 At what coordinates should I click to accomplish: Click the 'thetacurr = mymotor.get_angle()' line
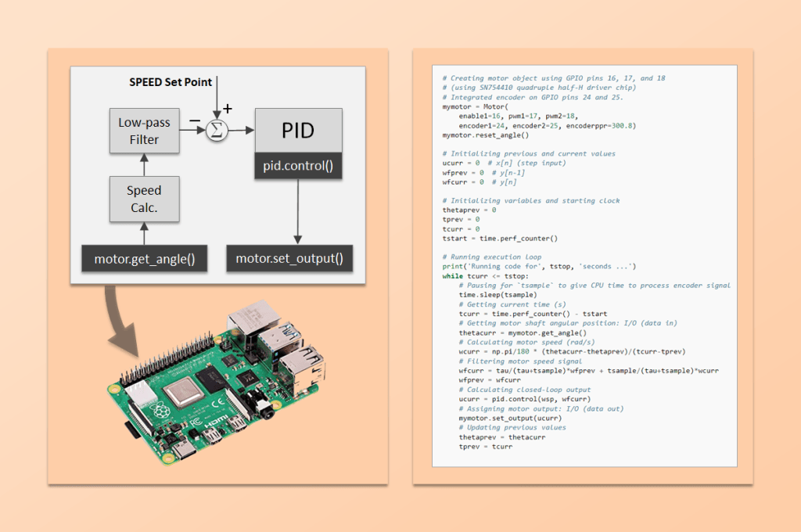[x=523, y=332]
